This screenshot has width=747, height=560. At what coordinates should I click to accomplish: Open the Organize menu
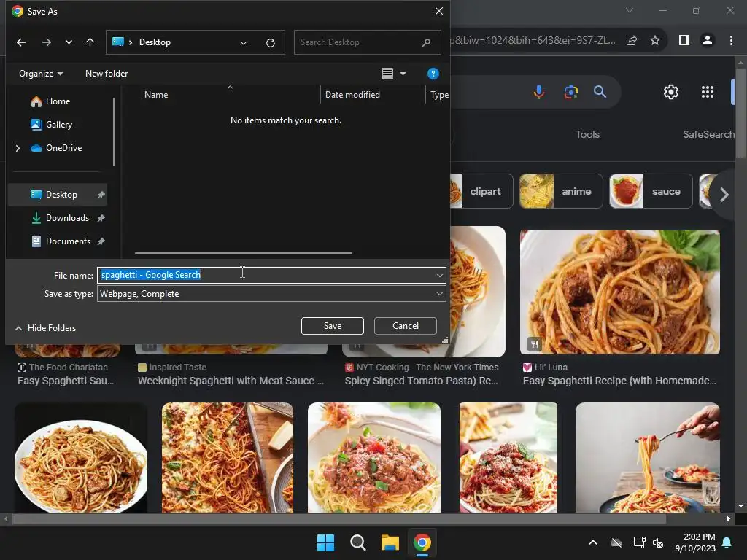click(41, 74)
